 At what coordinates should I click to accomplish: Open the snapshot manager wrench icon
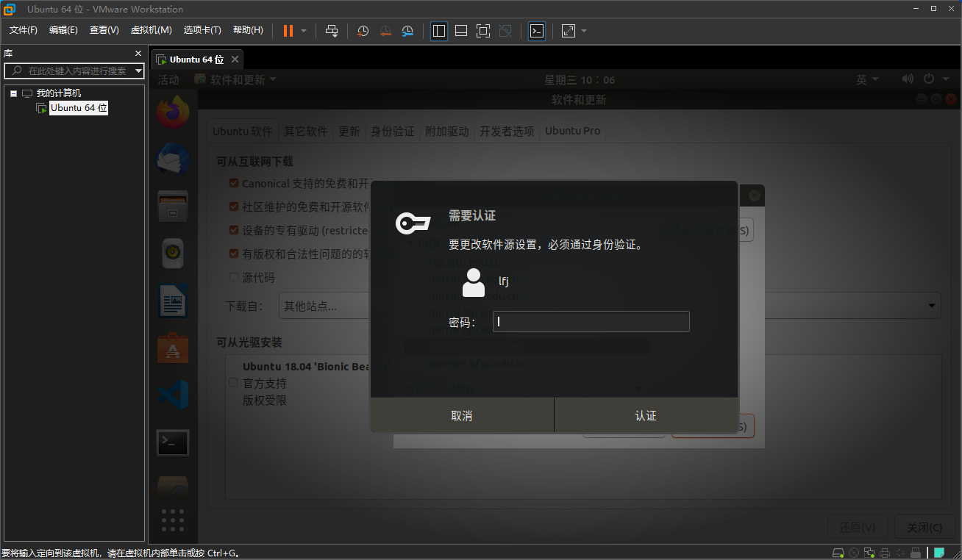pos(407,31)
